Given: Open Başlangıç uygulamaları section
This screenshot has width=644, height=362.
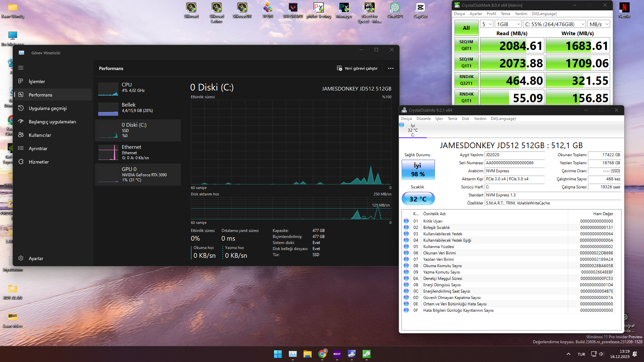Looking at the screenshot, I should (x=53, y=122).
